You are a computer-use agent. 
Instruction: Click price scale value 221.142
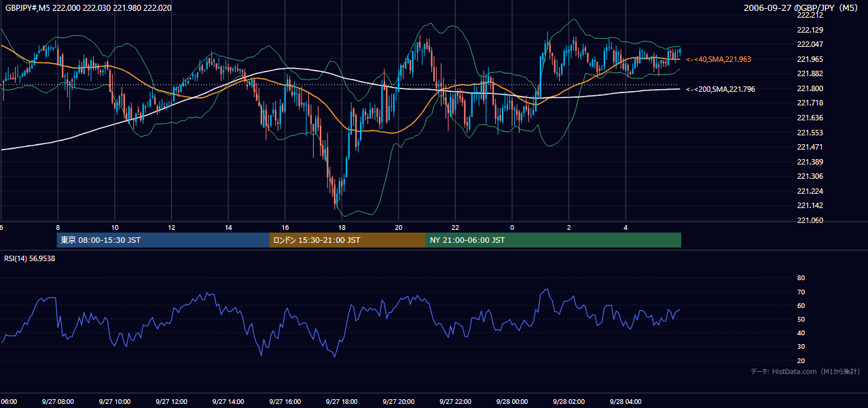(x=810, y=205)
